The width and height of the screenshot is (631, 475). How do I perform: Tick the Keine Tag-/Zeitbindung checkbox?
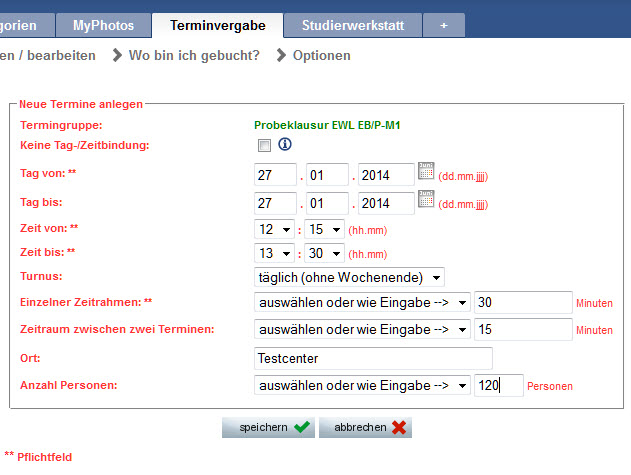tap(264, 145)
